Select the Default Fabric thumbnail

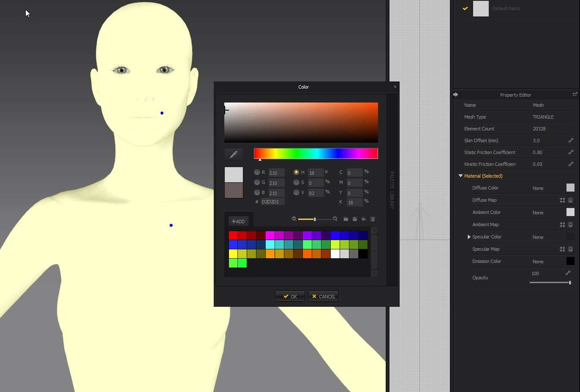pyautogui.click(x=481, y=8)
